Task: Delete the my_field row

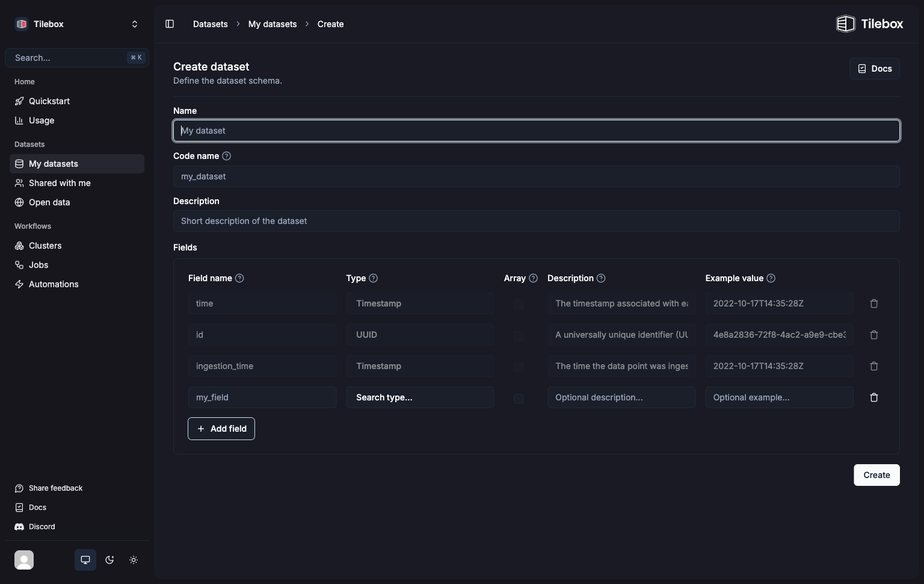Action: [x=874, y=397]
